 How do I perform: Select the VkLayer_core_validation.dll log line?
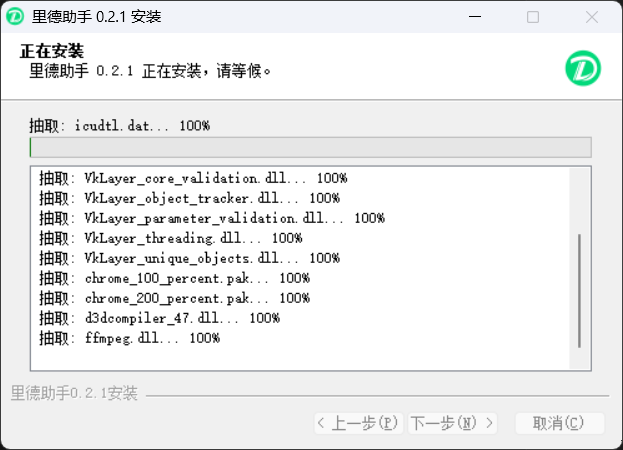tap(193, 178)
